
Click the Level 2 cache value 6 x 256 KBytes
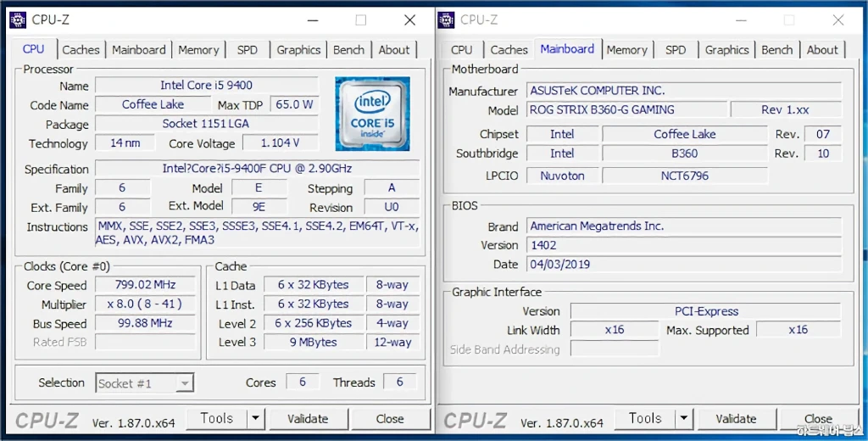click(x=314, y=323)
